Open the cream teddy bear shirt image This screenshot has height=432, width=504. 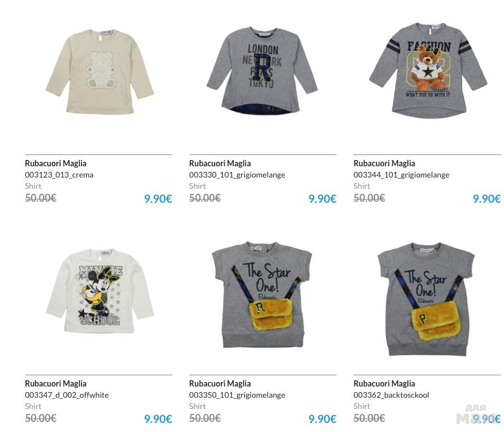point(99,71)
